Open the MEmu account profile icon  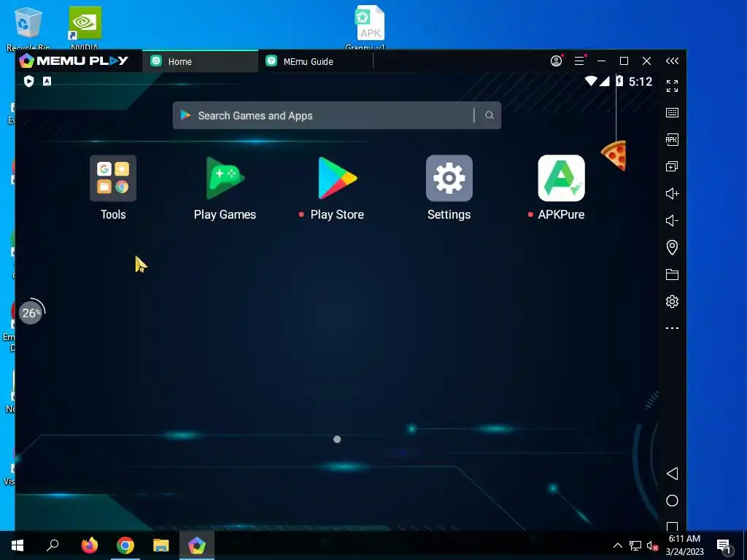[x=556, y=61]
